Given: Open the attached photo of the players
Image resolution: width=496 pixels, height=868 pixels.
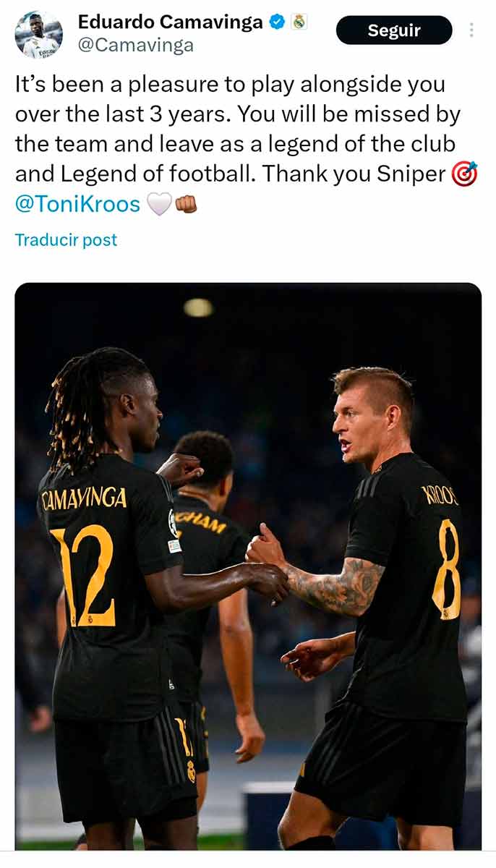Looking at the screenshot, I should pyautogui.click(x=248, y=566).
